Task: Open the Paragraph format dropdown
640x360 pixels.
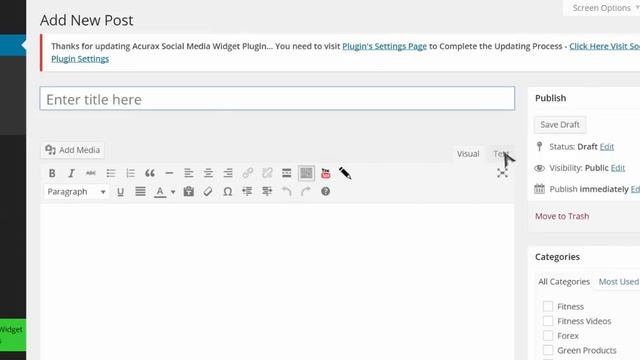Action: click(76, 192)
